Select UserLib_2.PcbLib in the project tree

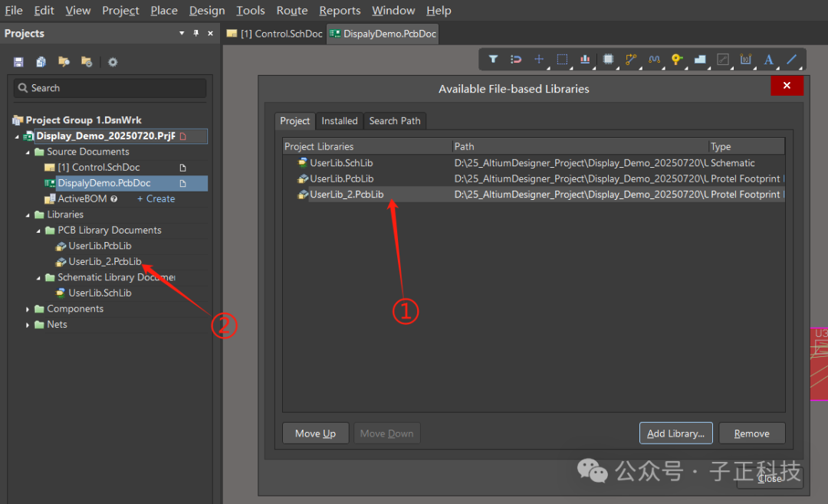[x=104, y=262]
